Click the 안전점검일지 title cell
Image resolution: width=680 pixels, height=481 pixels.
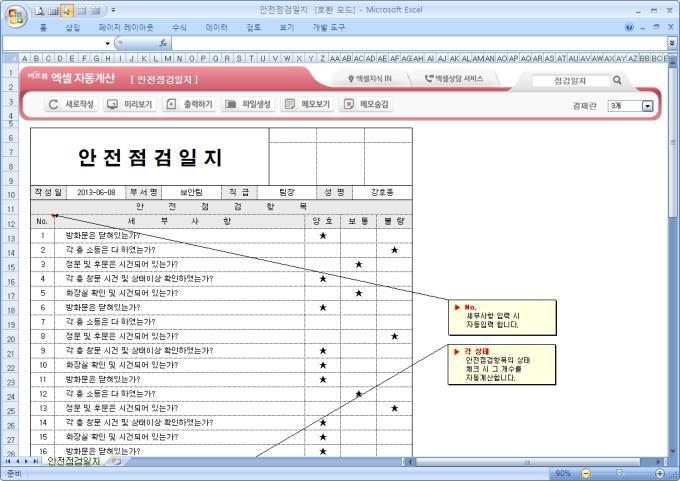[150, 157]
